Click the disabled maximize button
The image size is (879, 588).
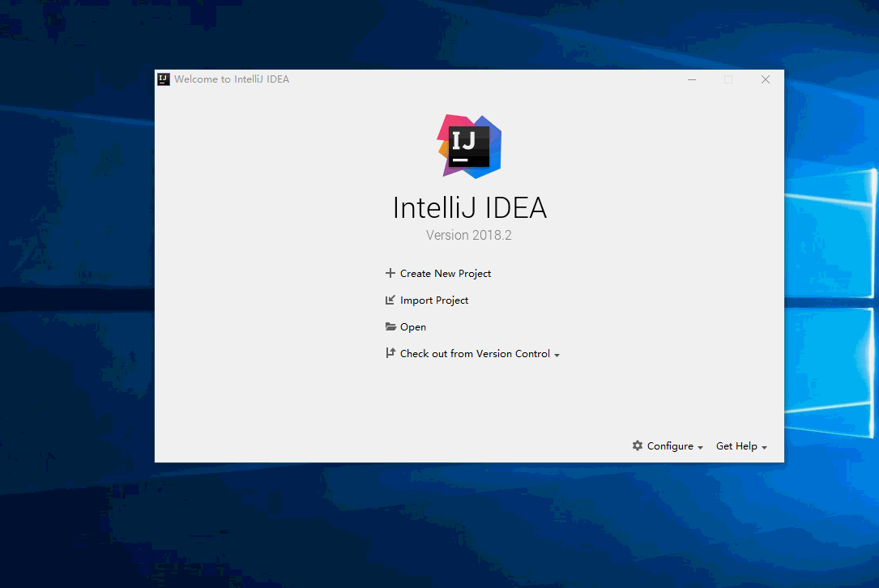coord(728,79)
